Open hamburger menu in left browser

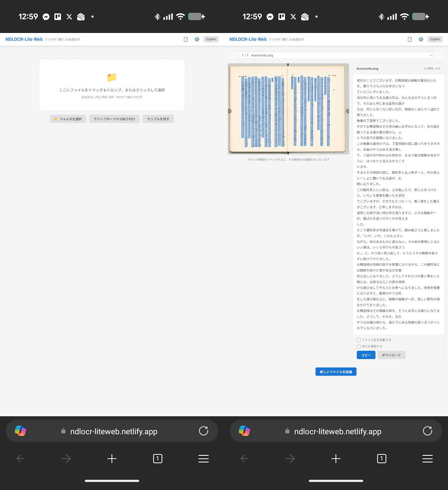click(204, 459)
